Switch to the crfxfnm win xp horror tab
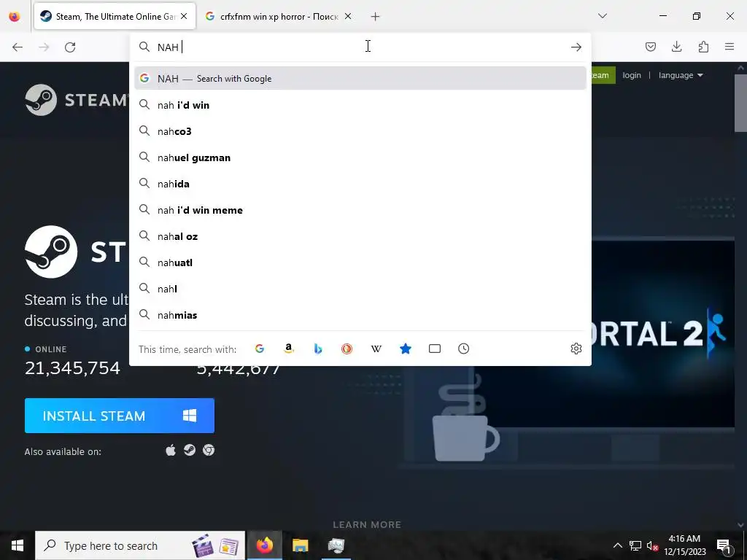The height and width of the screenshot is (560, 747). pos(279,17)
